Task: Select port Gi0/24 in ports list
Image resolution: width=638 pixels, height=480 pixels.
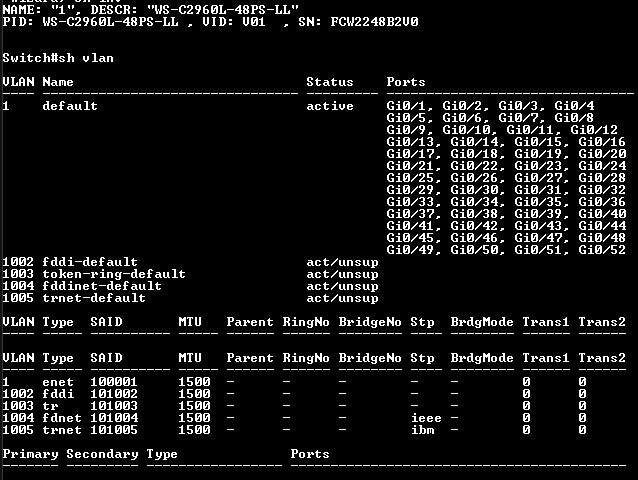Action: pos(602,166)
